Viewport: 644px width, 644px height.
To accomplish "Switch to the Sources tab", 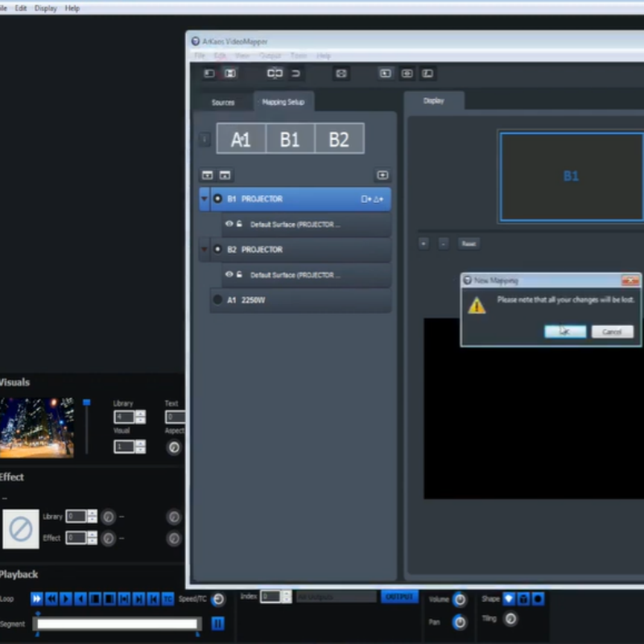I will [x=223, y=102].
